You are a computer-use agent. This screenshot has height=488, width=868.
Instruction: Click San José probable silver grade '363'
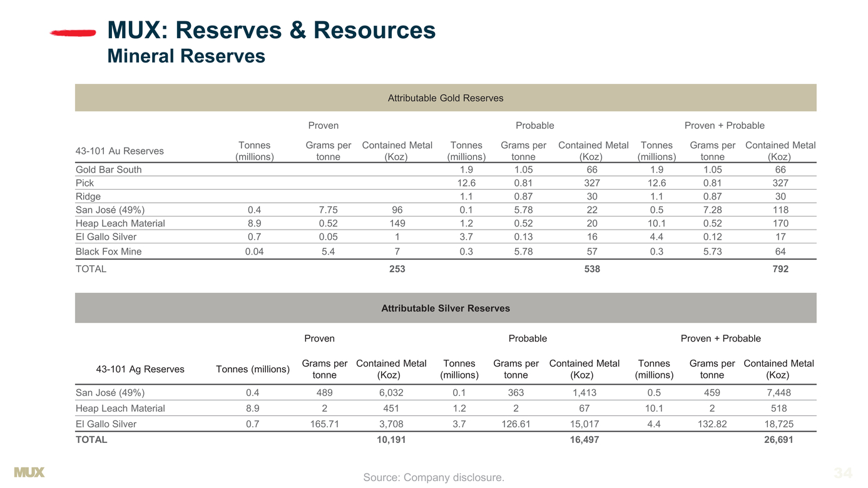point(516,393)
